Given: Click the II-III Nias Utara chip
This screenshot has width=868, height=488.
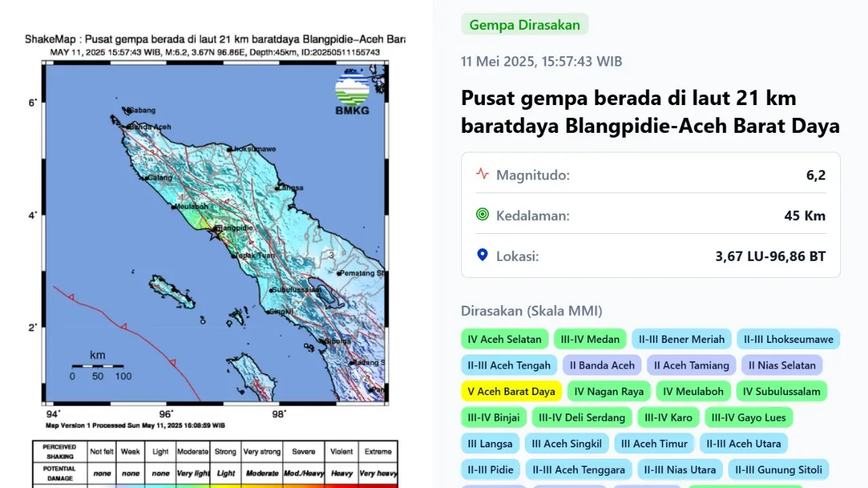Looking at the screenshot, I should tap(680, 470).
